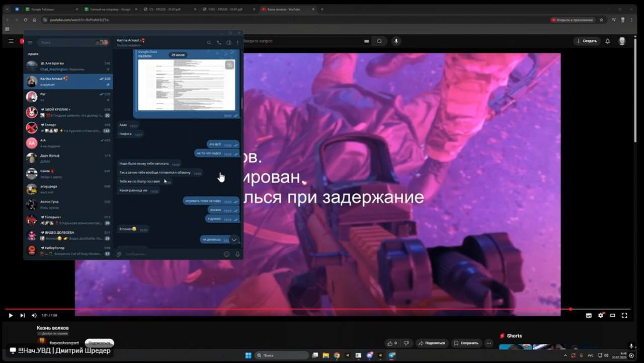The height and width of the screenshot is (363, 644).
Task: Open the Антон Туча chat
Action: coord(68,204)
